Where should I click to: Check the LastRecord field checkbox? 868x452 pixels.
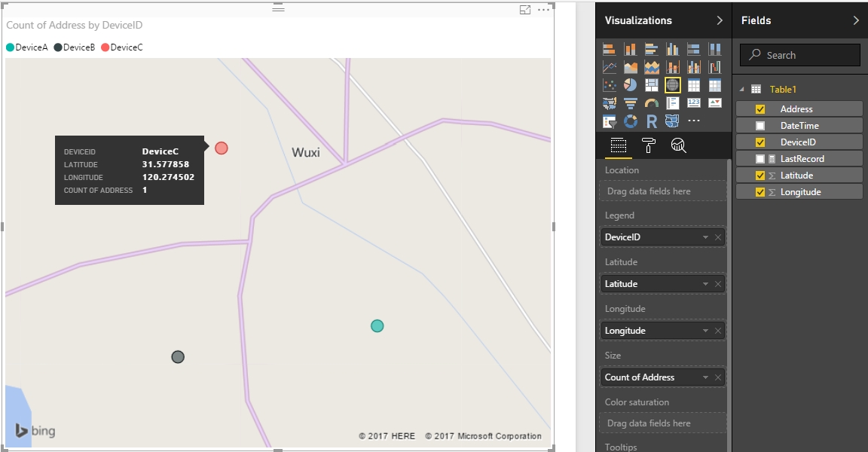pos(760,159)
